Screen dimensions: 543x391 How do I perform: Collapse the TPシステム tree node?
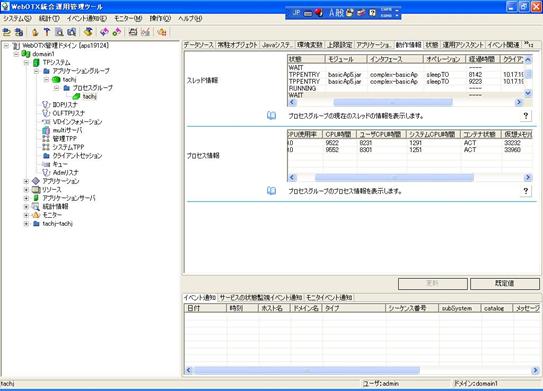[26, 63]
